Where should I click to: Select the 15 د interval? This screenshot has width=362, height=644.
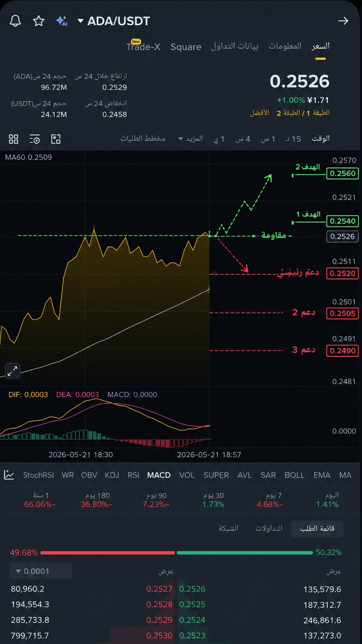293,139
